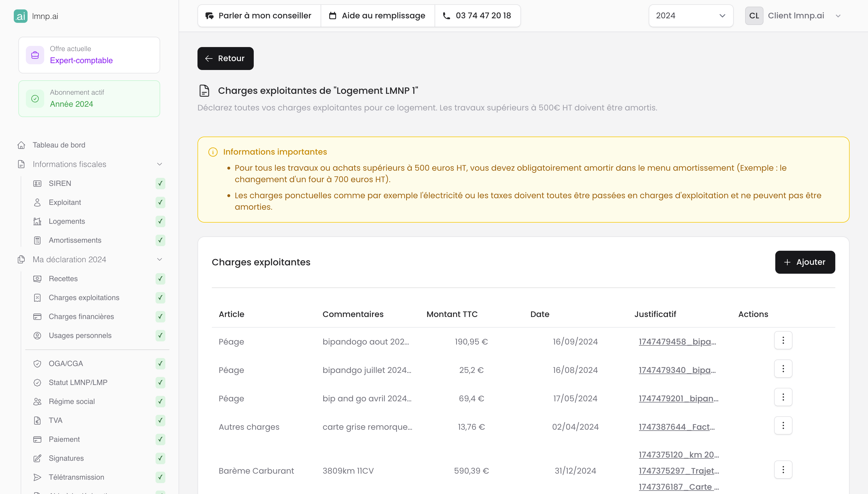Select the SIREN card icon in sidebar
Viewport: 868px width, 494px height.
click(x=38, y=183)
